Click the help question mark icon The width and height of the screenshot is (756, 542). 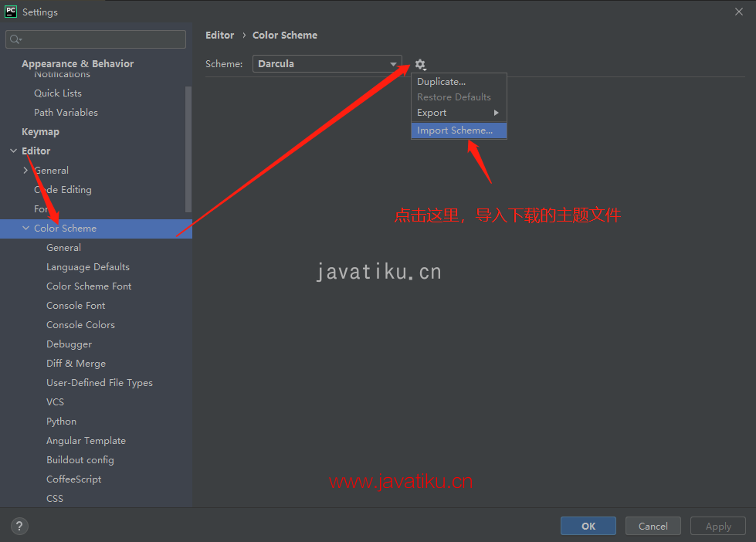click(20, 526)
